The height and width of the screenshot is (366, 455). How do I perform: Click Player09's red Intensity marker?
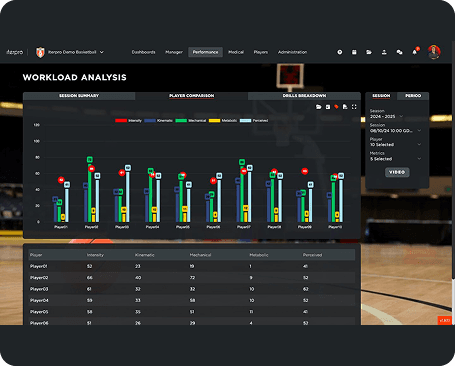[x=304, y=171]
